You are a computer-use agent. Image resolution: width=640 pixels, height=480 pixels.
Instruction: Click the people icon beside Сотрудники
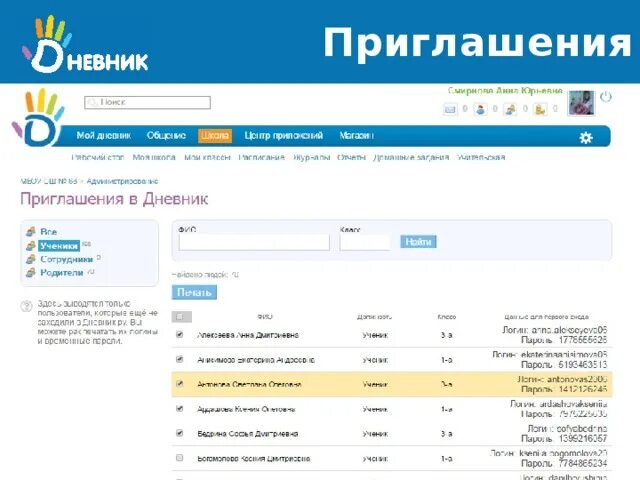(31, 259)
